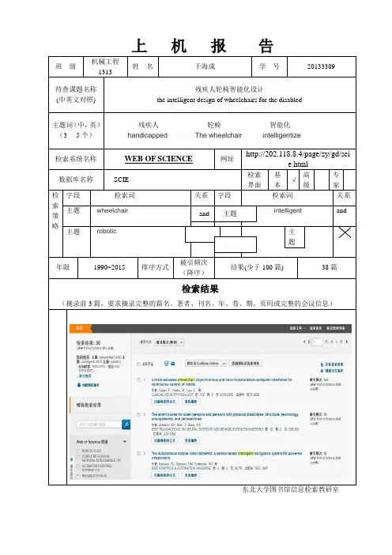
Task: Click full text button under result 3
Action: pos(164,475)
